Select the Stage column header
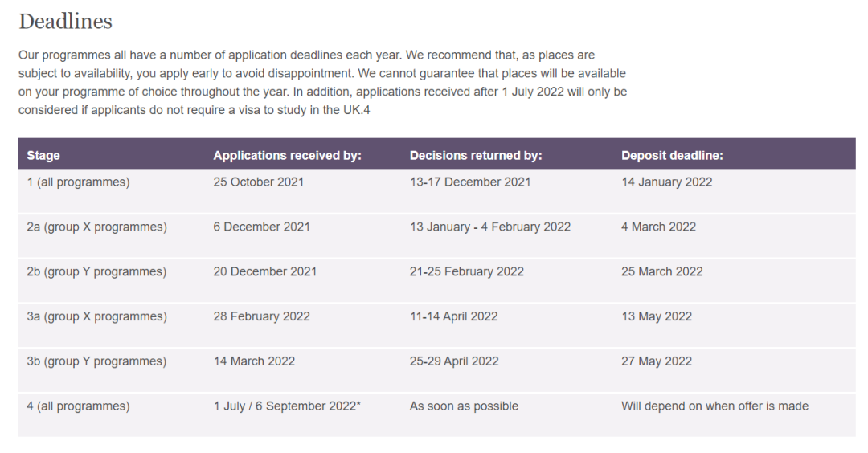This screenshot has height=453, width=868. click(x=43, y=156)
